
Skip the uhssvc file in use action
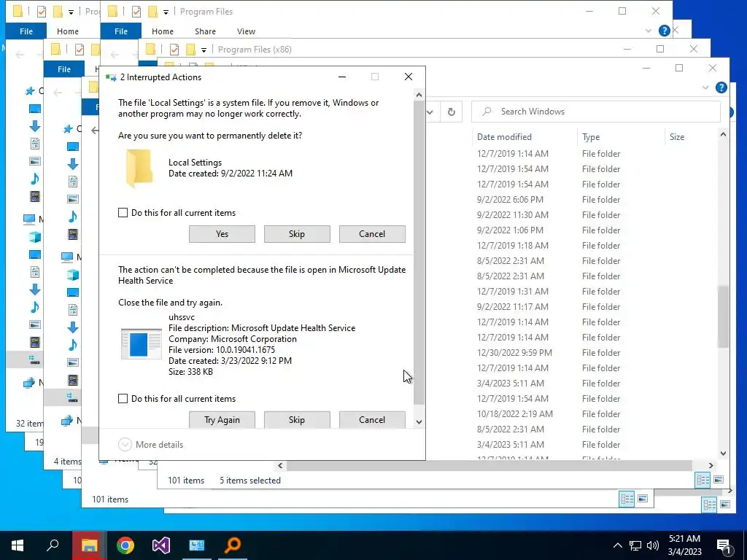(297, 419)
